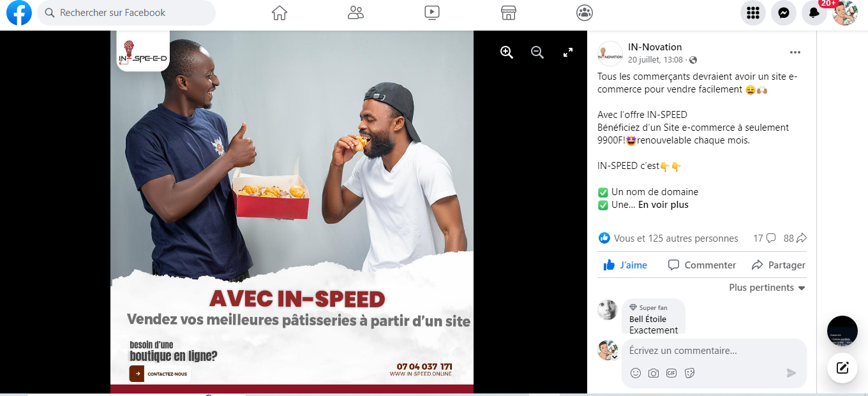This screenshot has width=868, height=396.
Task: Open the Friends icon in top navigation
Action: click(x=355, y=13)
